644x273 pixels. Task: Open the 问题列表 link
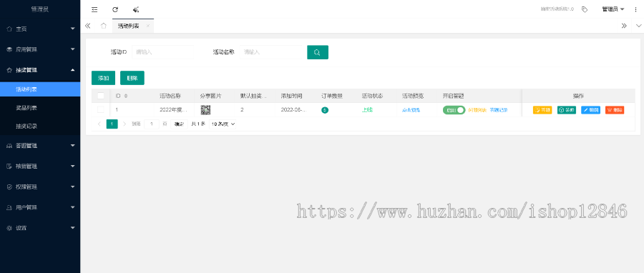pos(477,110)
